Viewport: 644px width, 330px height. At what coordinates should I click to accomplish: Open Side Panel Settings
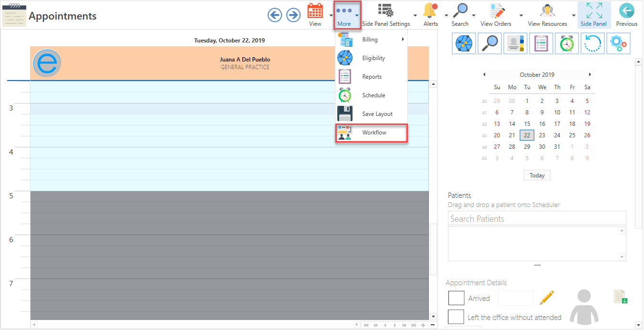coord(386,10)
